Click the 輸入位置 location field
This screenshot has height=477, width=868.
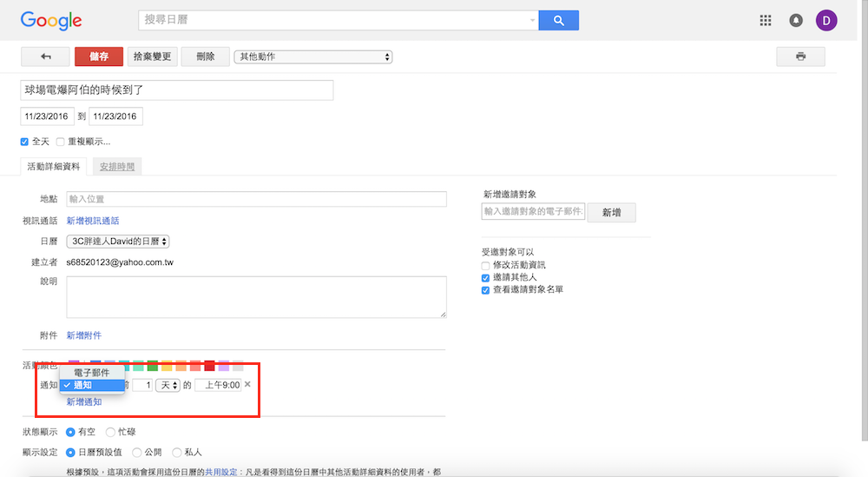pos(256,199)
